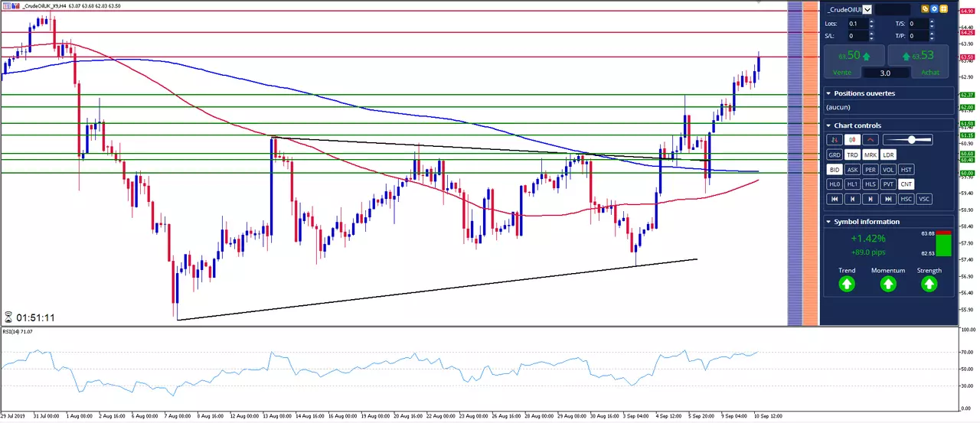
Task: Switch to line chart style icon
Action: pyautogui.click(x=871, y=140)
